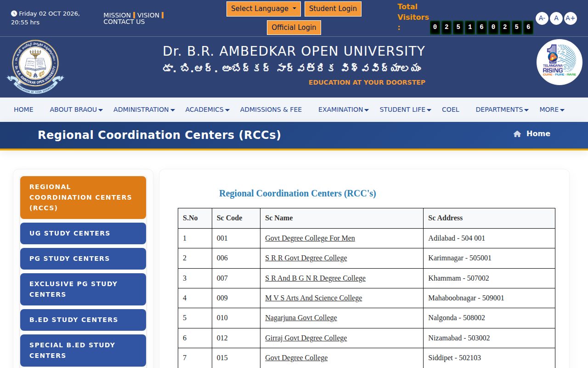
Task: Open Siddipet's Govt Degree College link
Action: [x=296, y=358]
